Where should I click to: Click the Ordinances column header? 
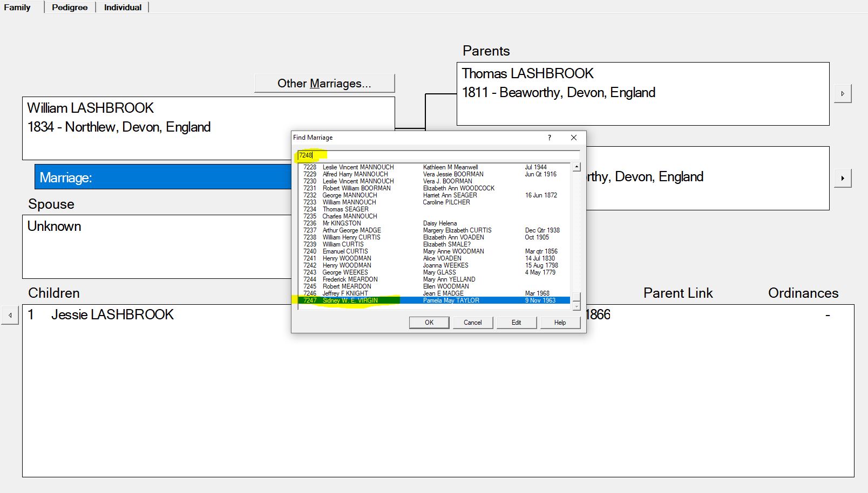(x=803, y=293)
